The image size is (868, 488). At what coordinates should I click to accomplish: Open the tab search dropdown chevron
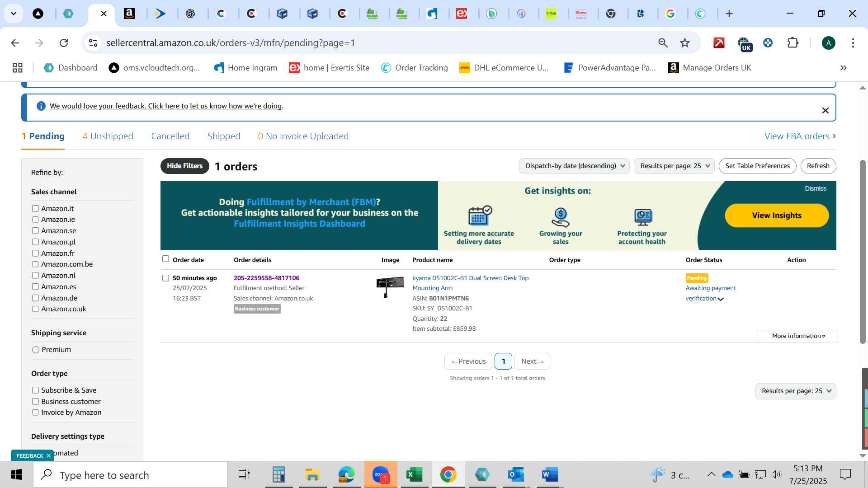[14, 14]
